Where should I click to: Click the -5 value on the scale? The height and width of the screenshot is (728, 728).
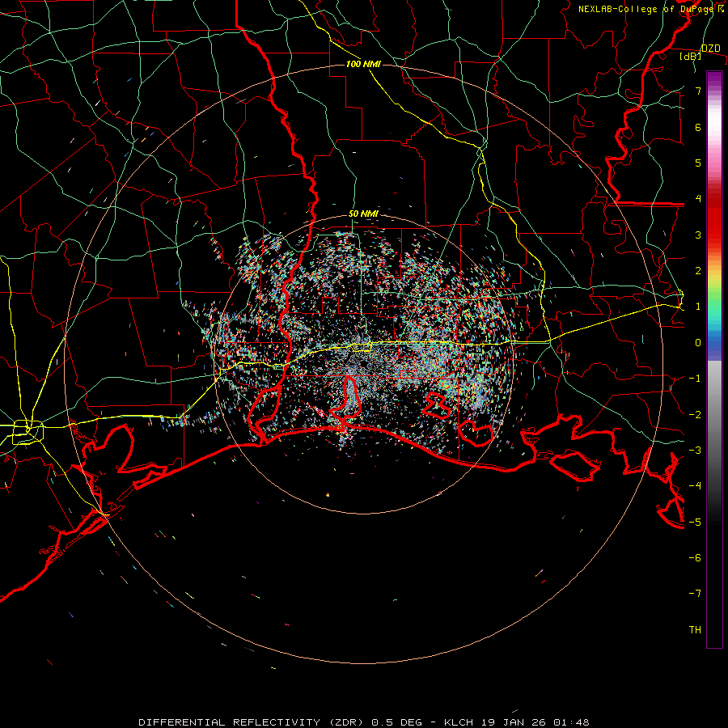(x=695, y=522)
